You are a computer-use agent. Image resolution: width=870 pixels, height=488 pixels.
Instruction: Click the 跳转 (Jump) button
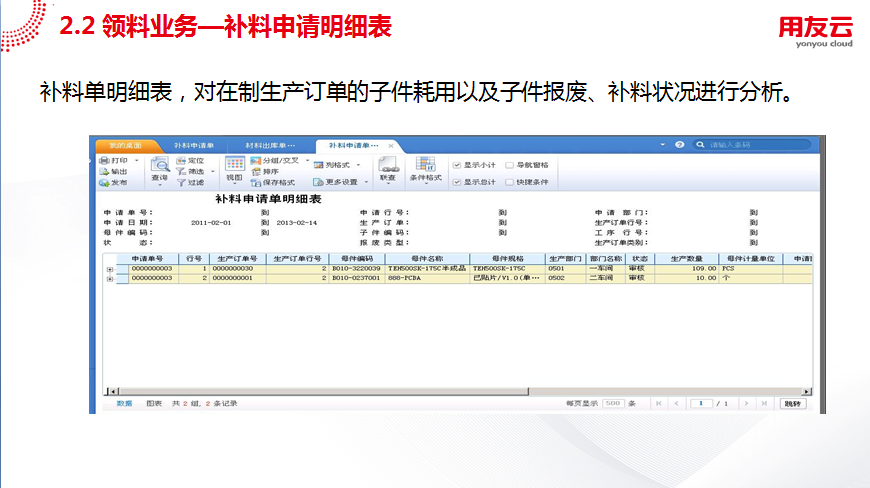793,404
